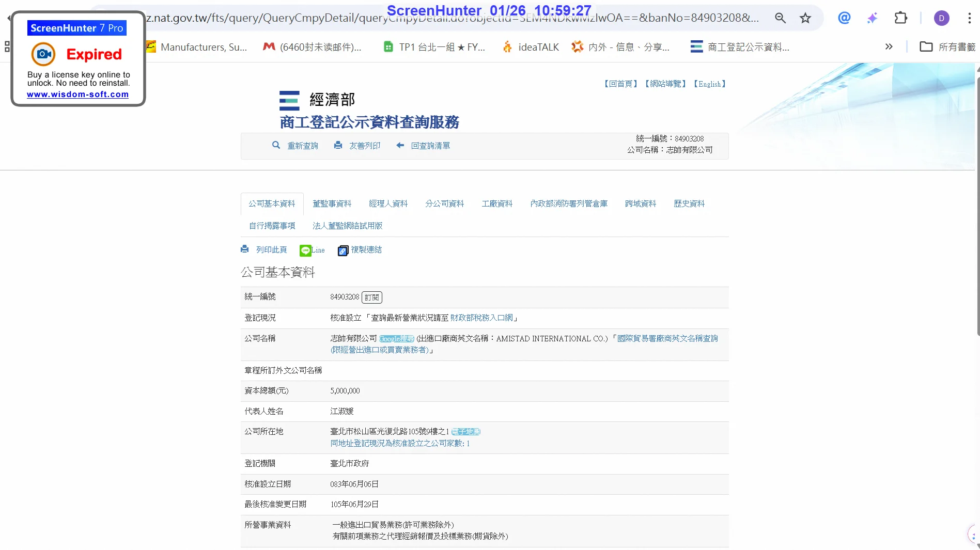Open the 電子地圖 map badge
The image size is (980, 550).
(x=465, y=432)
